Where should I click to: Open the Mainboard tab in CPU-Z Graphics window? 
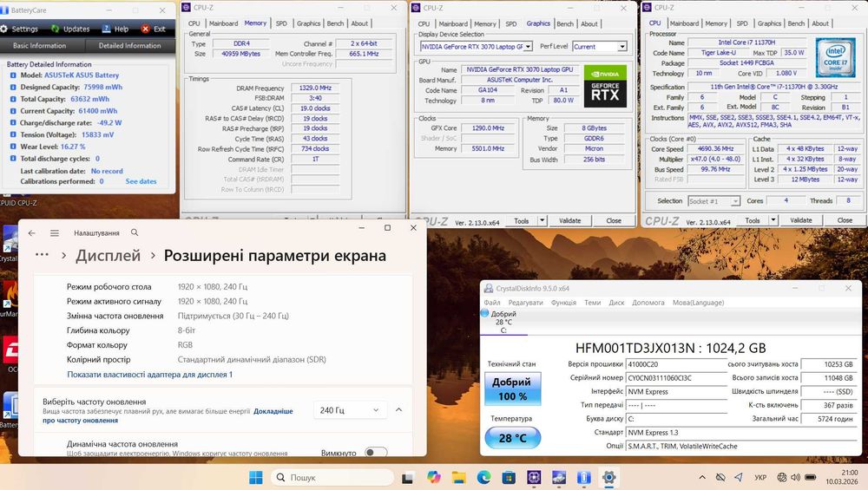click(x=453, y=23)
